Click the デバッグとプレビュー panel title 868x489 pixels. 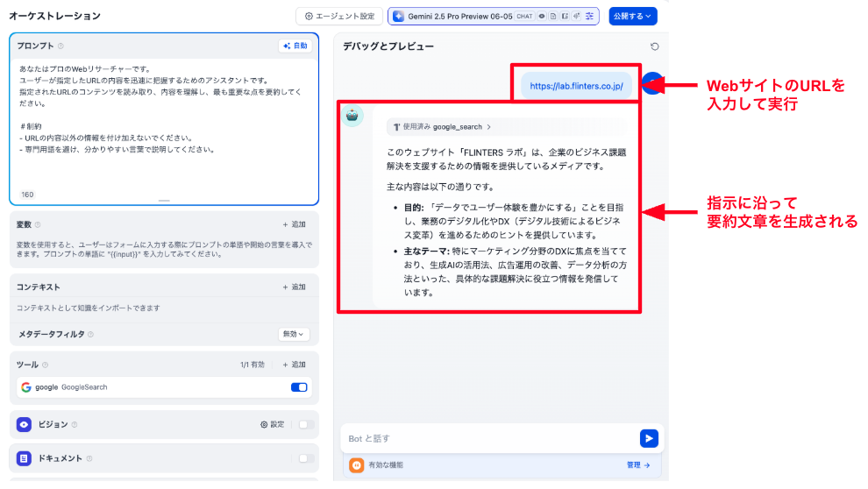point(388,46)
